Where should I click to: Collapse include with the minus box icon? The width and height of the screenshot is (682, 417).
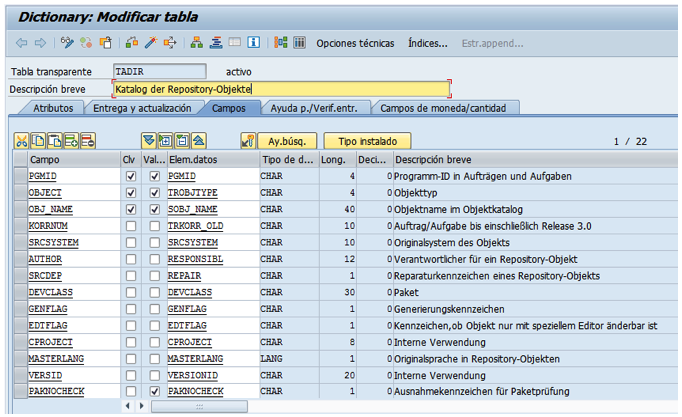(x=182, y=141)
